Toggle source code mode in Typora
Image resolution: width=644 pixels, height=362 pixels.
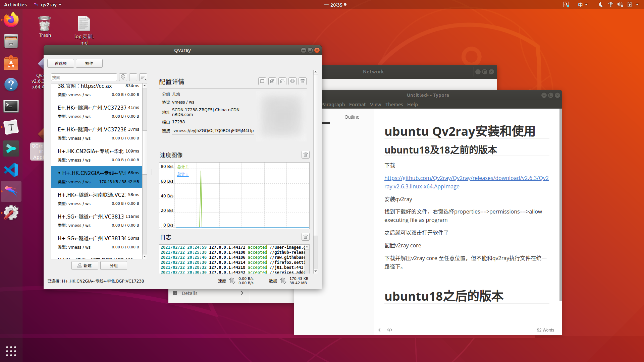coord(389,330)
